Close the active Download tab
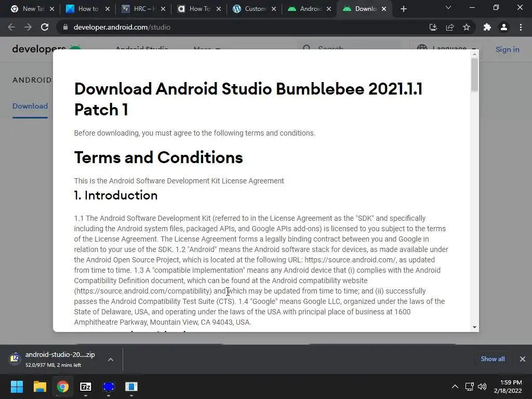 (x=384, y=9)
